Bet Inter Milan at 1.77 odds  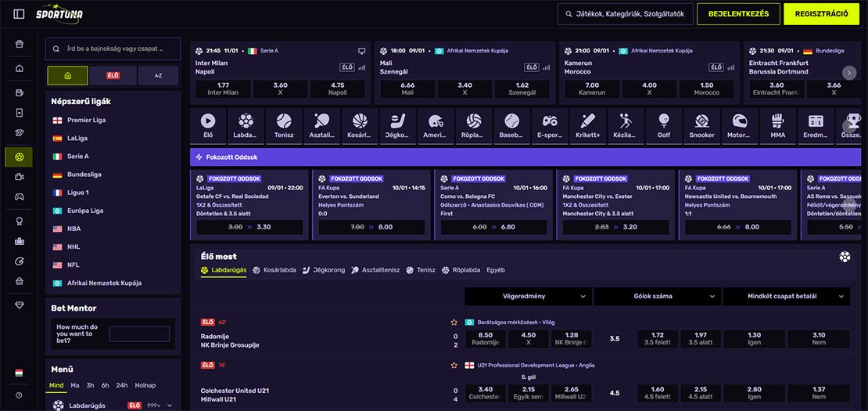pyautogui.click(x=224, y=89)
